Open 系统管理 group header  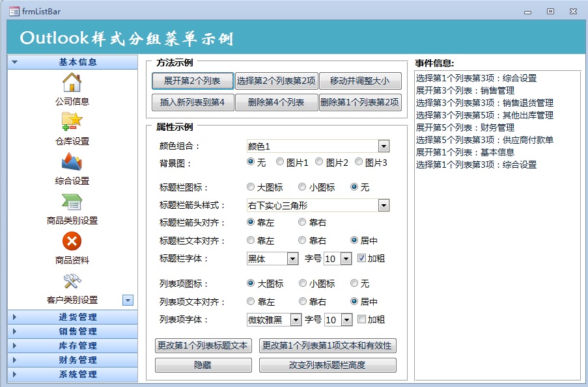72,374
